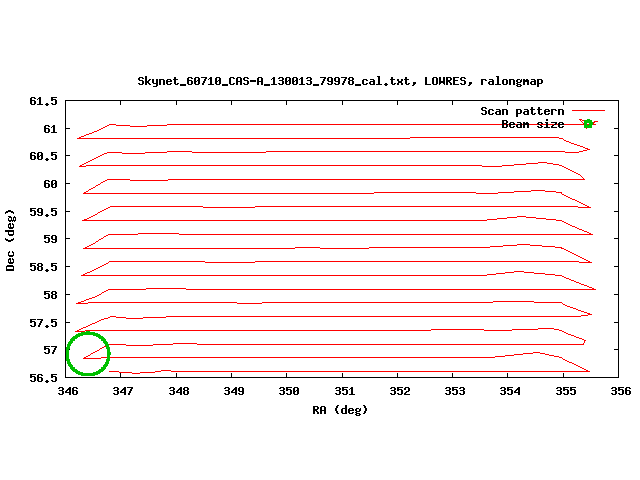Click the 56.5 Dec axis tick label
The height and width of the screenshot is (480, 640).
pyautogui.click(x=43, y=378)
